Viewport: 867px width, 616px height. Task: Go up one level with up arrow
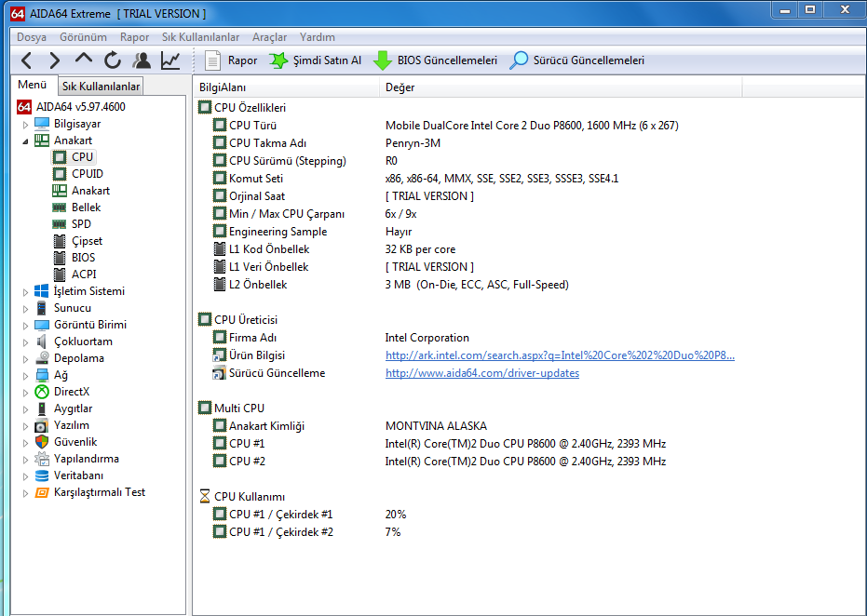84,60
